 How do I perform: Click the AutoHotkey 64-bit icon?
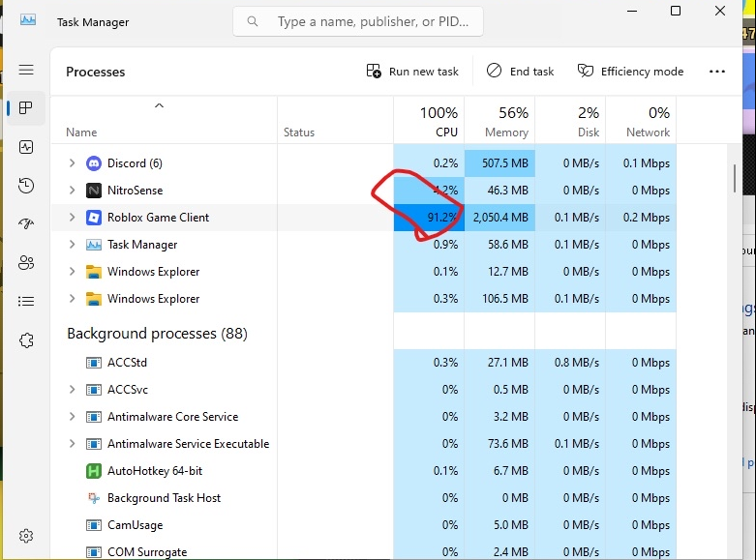tap(94, 471)
